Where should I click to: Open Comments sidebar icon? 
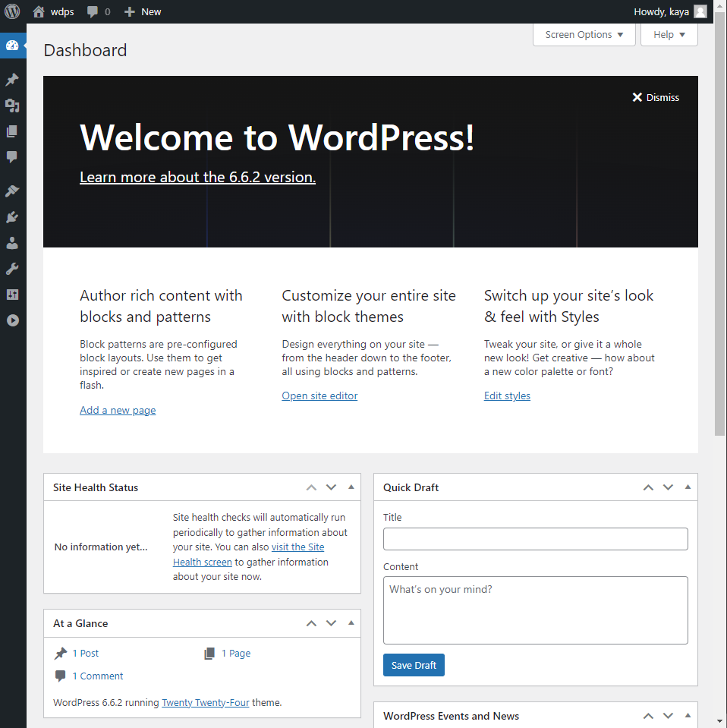coord(13,157)
